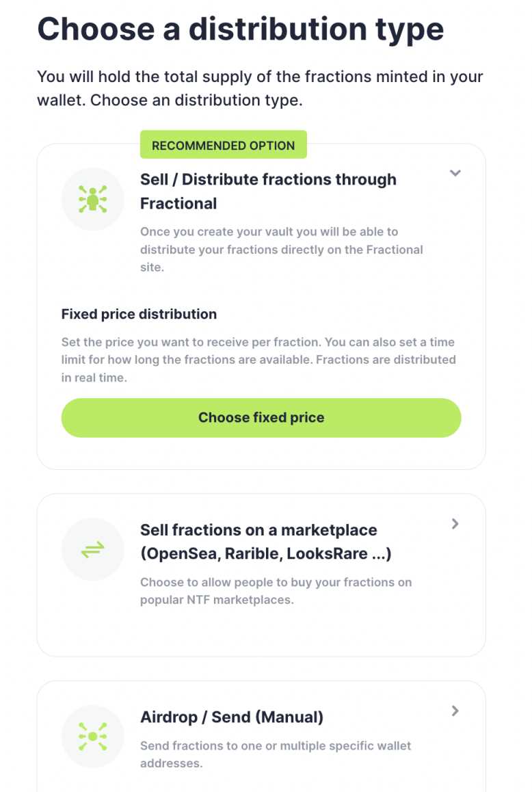Click the green icon inside the recommended card
This screenshot has width=532, height=792.
[x=92, y=198]
